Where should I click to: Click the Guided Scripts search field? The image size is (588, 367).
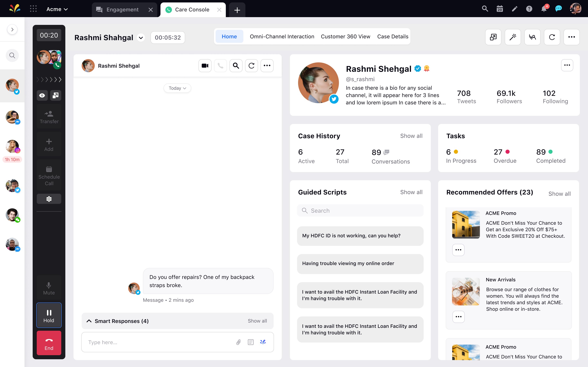tap(360, 210)
